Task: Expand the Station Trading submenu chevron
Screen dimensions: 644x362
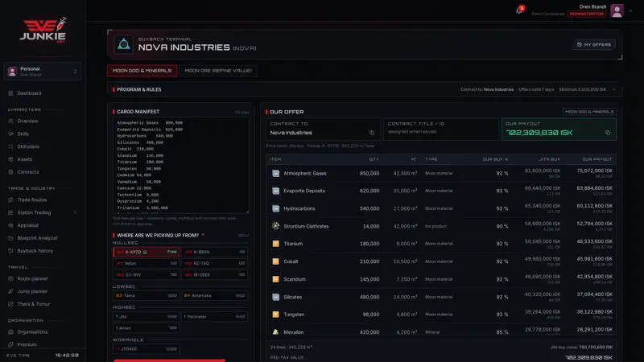Action: (75, 212)
